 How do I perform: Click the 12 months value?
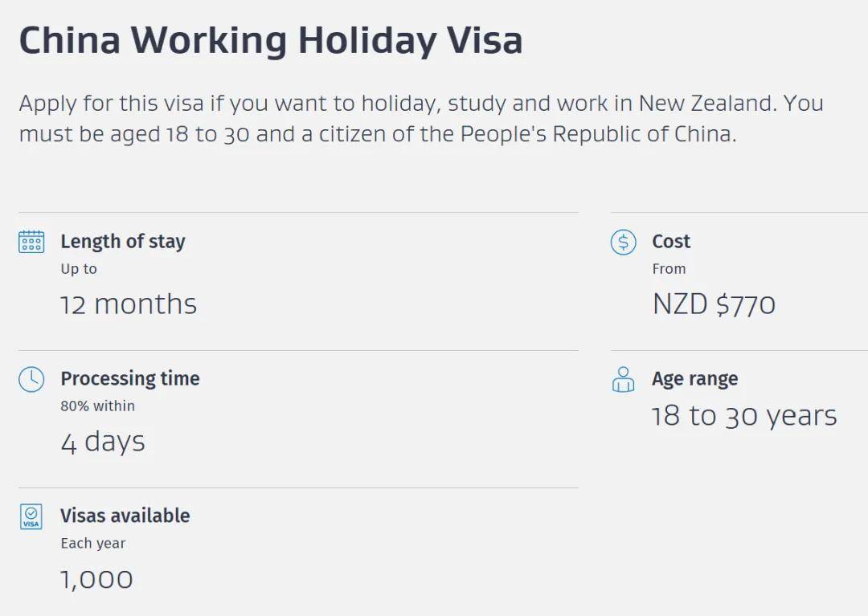(129, 304)
